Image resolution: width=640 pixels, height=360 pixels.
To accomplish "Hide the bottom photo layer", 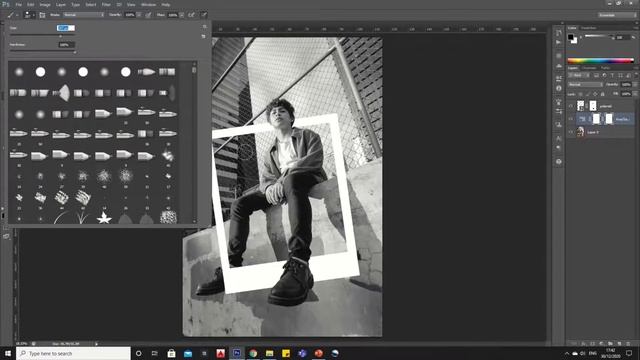I will [x=571, y=132].
